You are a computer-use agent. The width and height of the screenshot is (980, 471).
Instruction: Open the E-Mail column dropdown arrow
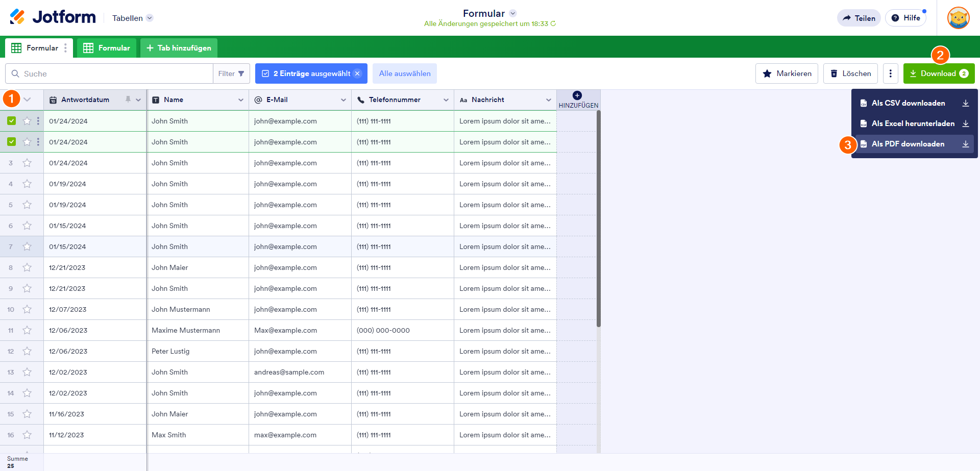tap(344, 100)
